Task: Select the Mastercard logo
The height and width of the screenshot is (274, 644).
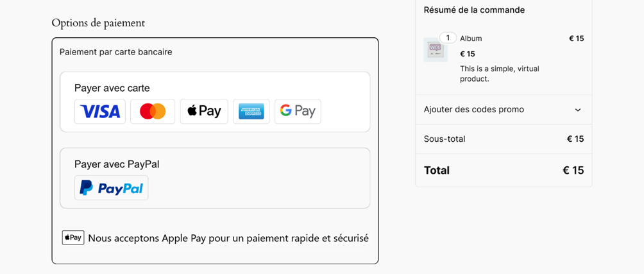Action: (x=153, y=112)
